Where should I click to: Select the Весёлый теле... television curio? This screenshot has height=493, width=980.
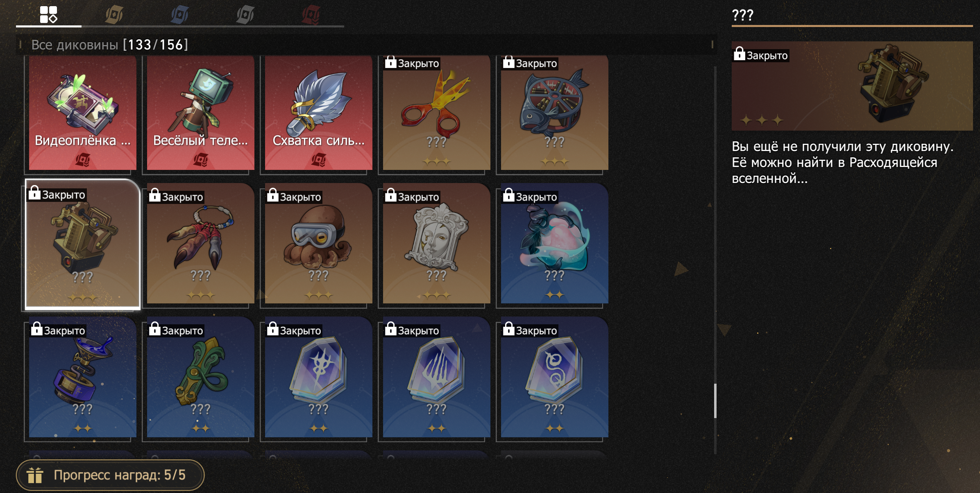tap(200, 112)
